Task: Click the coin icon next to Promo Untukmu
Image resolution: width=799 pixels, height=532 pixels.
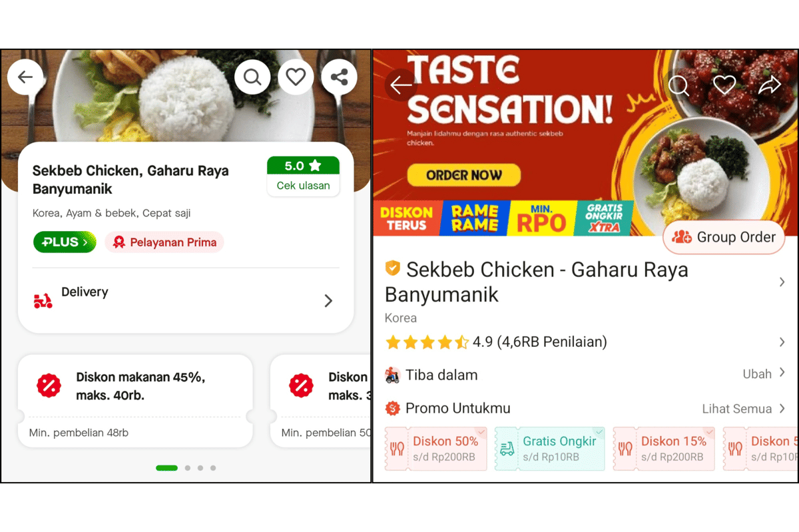Action: click(392, 407)
